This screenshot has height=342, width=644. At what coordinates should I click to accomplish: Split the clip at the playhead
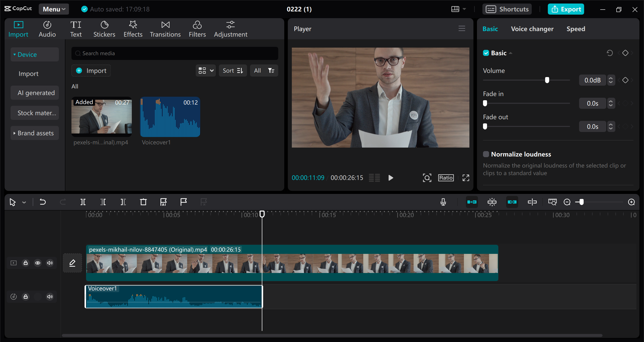coord(83,202)
